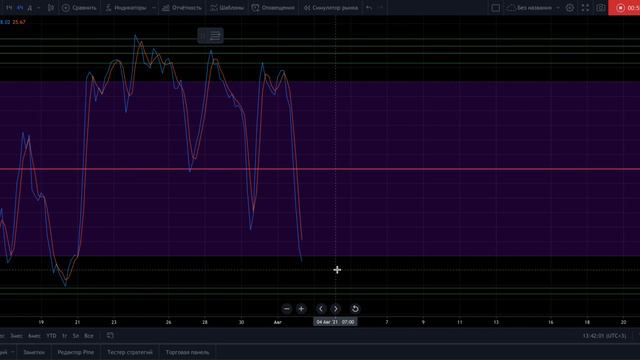Screen dimensions: 640x360
Task: Expand the layout name dropdown arrow
Action: click(558, 8)
